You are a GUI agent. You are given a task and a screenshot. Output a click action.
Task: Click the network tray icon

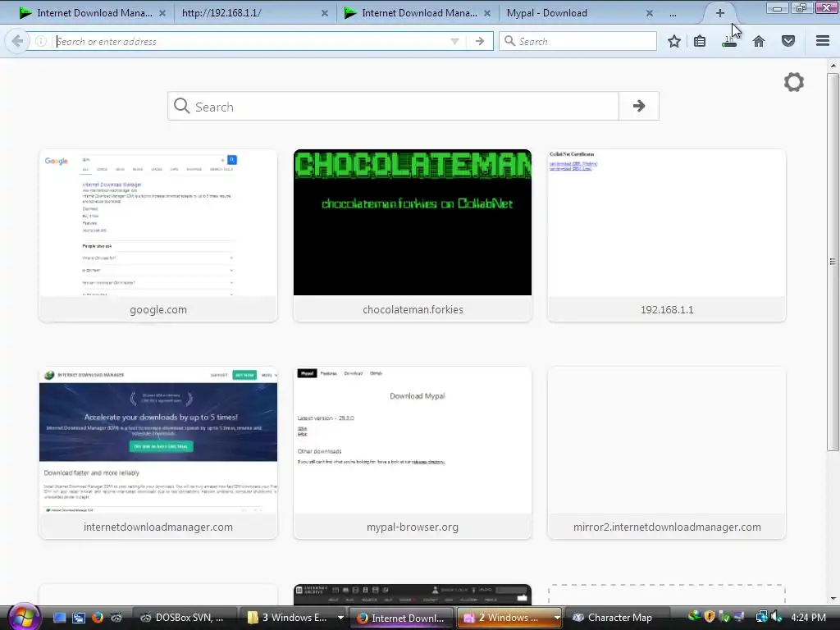click(761, 617)
